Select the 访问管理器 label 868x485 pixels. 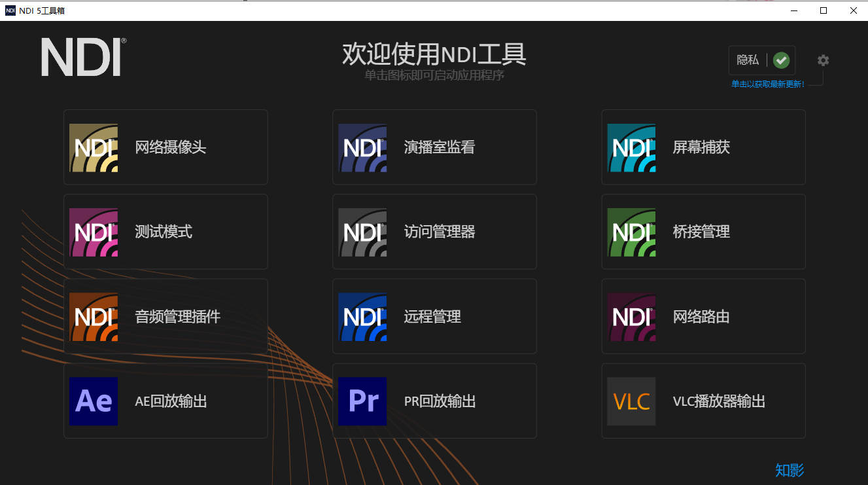click(x=440, y=232)
